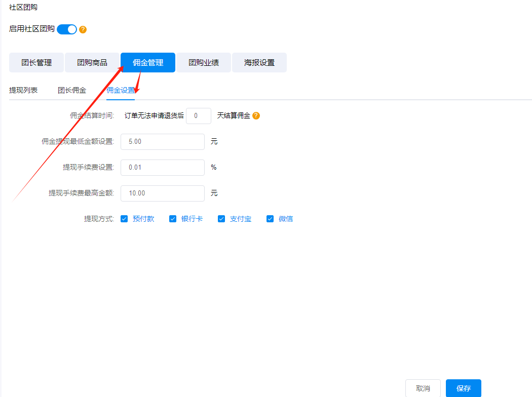Open the 团长管理 tab
Image resolution: width=532 pixels, height=397 pixels.
(36, 63)
